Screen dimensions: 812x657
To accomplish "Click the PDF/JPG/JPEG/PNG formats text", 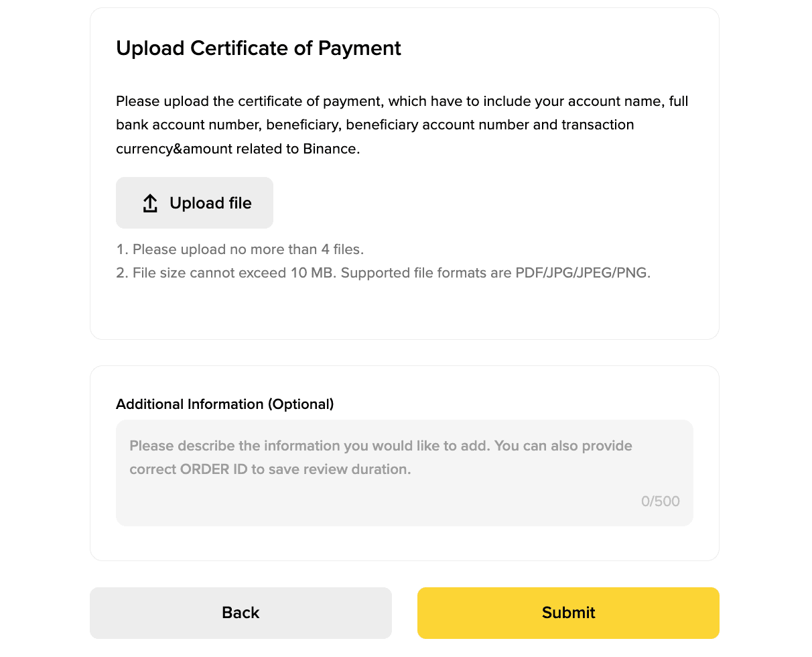I will point(582,274).
